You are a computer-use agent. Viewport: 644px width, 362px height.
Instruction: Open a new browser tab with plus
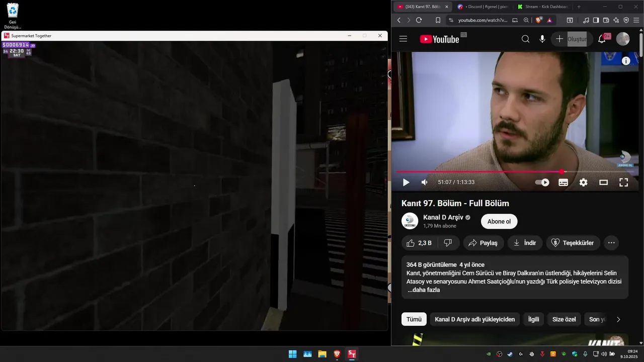tap(579, 7)
